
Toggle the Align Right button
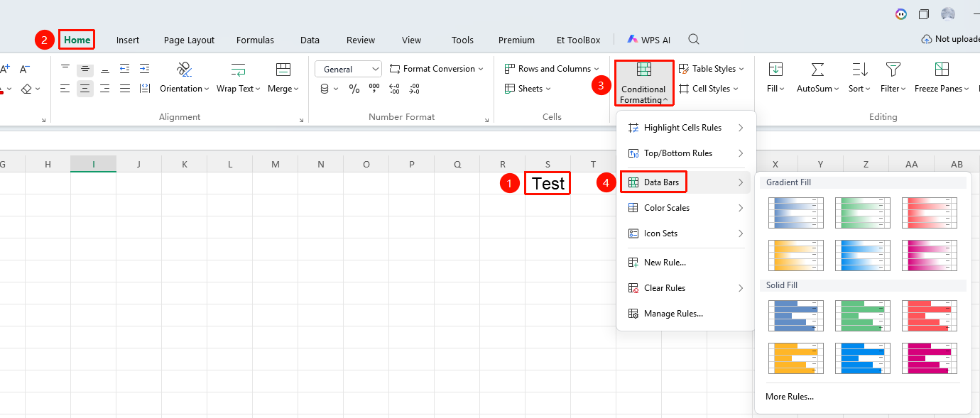point(105,89)
